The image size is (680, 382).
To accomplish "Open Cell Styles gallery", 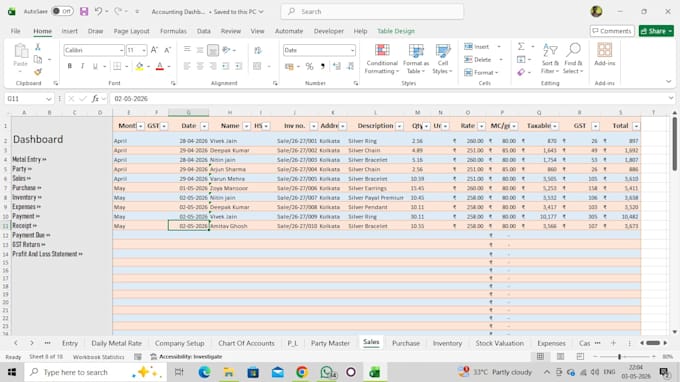I will point(442,59).
